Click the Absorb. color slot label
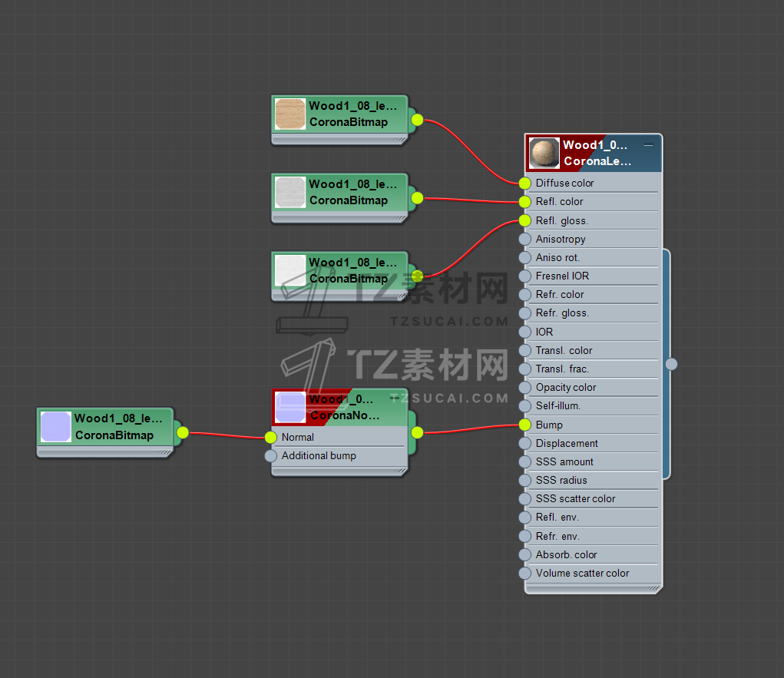The width and height of the screenshot is (784, 678). click(x=566, y=555)
